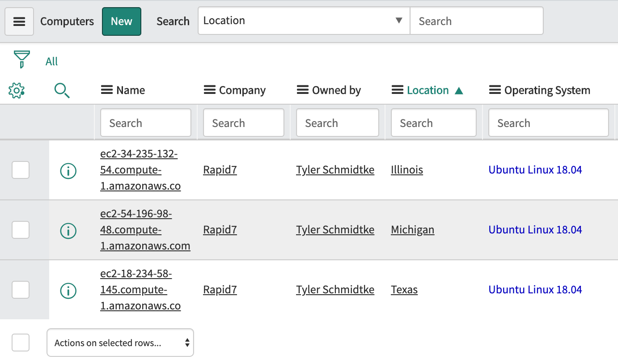Toggle column search row magnifier icon
The height and width of the screenshot is (364, 618).
tap(62, 90)
